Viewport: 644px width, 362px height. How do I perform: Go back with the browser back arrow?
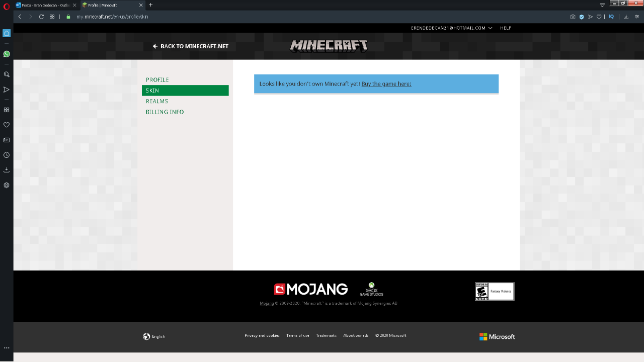click(20, 17)
